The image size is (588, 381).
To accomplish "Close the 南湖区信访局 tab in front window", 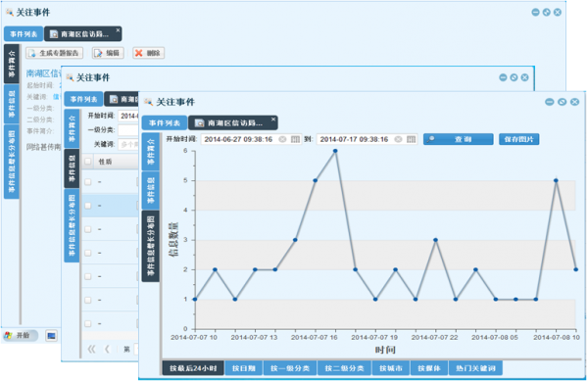I will (x=273, y=119).
